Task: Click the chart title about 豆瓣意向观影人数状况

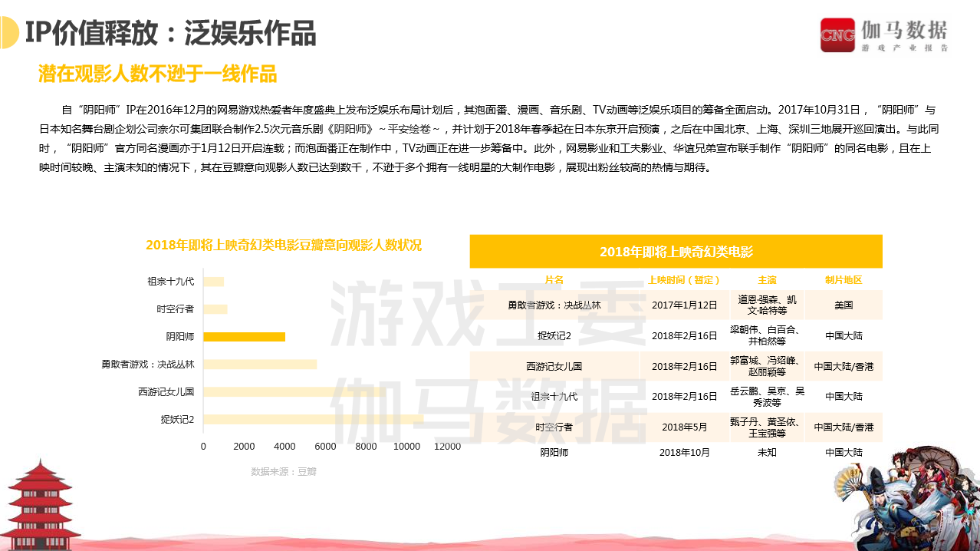Action: 284,246
